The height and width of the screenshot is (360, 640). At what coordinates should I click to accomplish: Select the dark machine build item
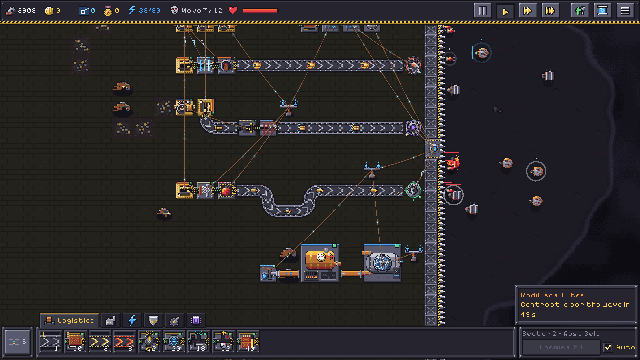[x=198, y=342]
